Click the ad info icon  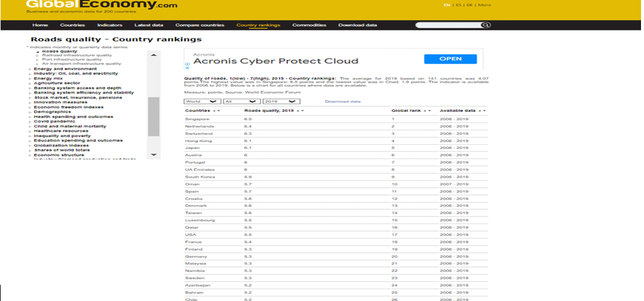pos(187,63)
